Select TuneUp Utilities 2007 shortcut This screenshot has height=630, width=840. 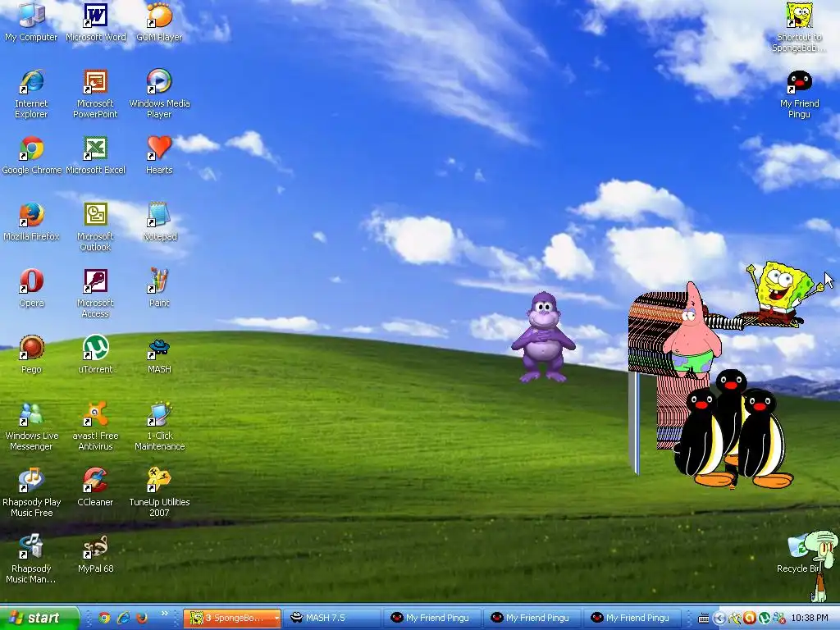(x=159, y=492)
